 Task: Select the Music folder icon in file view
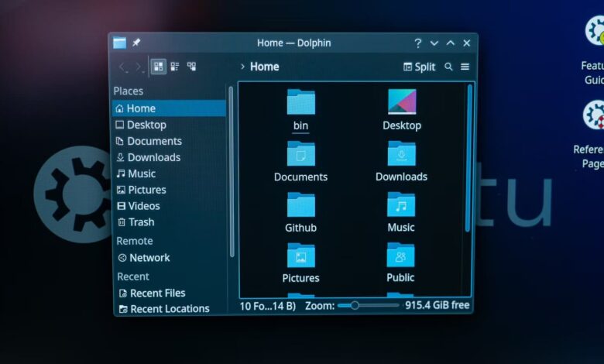pyautogui.click(x=401, y=204)
